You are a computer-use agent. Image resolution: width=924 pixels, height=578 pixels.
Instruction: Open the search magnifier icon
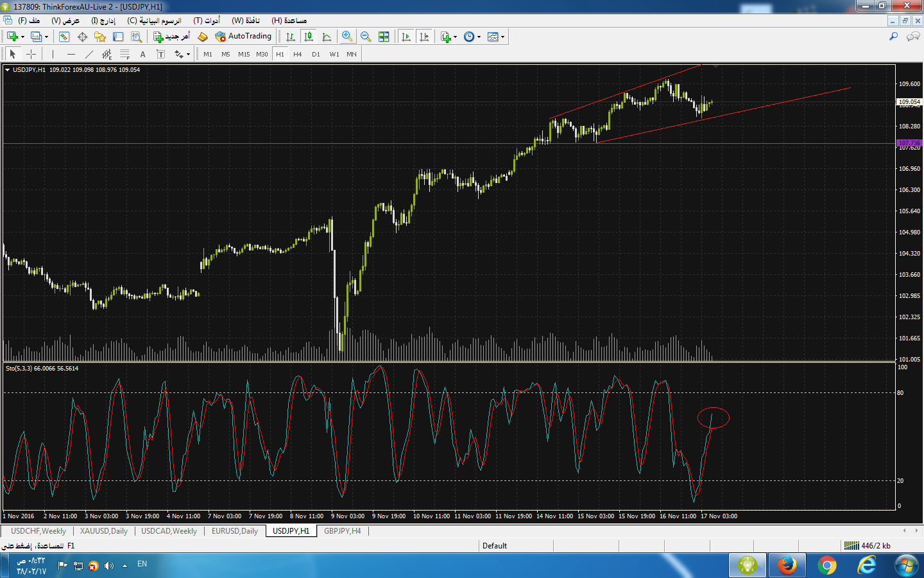(893, 37)
